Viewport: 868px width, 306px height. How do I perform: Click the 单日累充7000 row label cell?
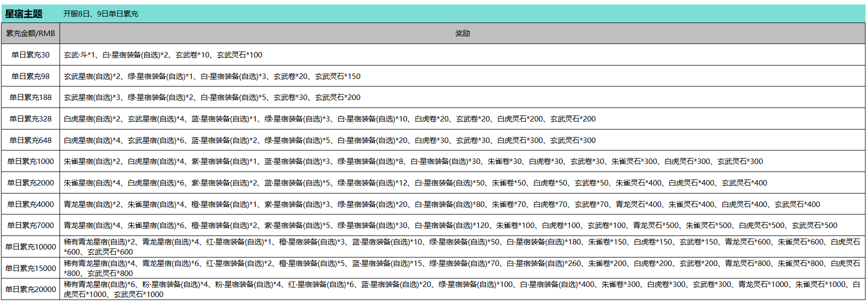(x=31, y=225)
